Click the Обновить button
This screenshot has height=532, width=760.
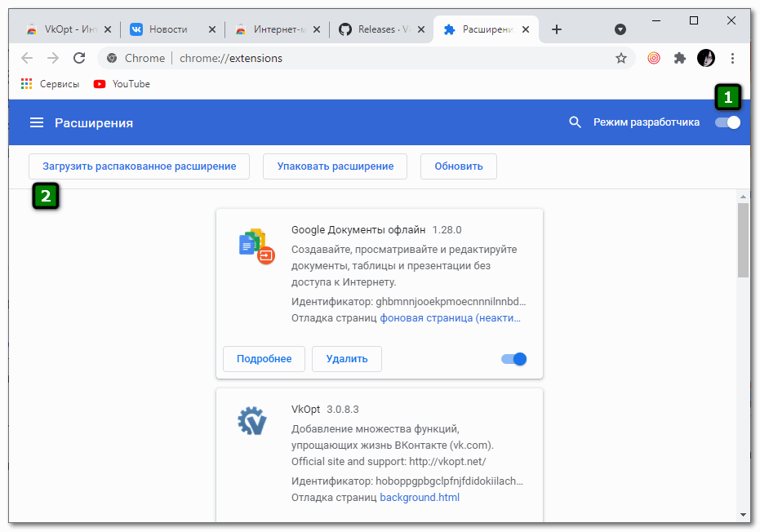459,166
